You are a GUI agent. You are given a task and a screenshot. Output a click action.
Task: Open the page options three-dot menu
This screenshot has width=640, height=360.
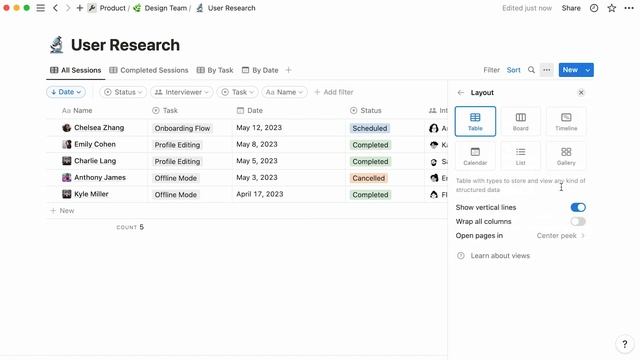[x=629, y=8]
